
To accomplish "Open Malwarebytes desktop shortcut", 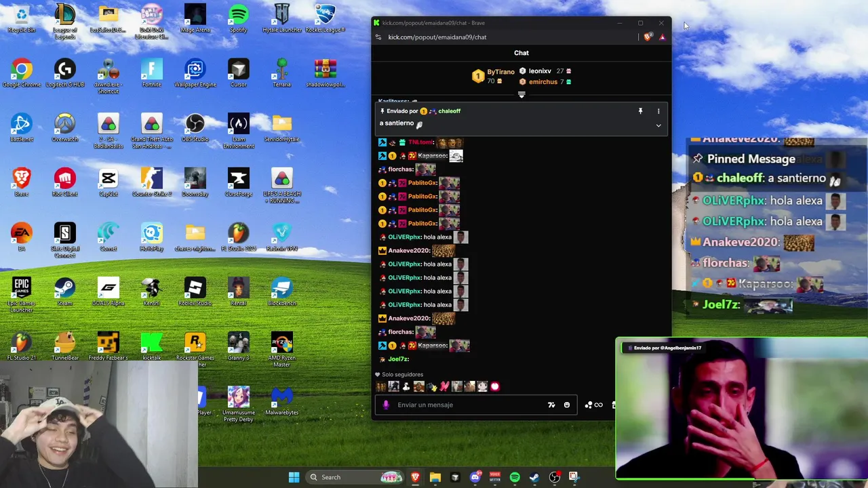I will tap(281, 401).
